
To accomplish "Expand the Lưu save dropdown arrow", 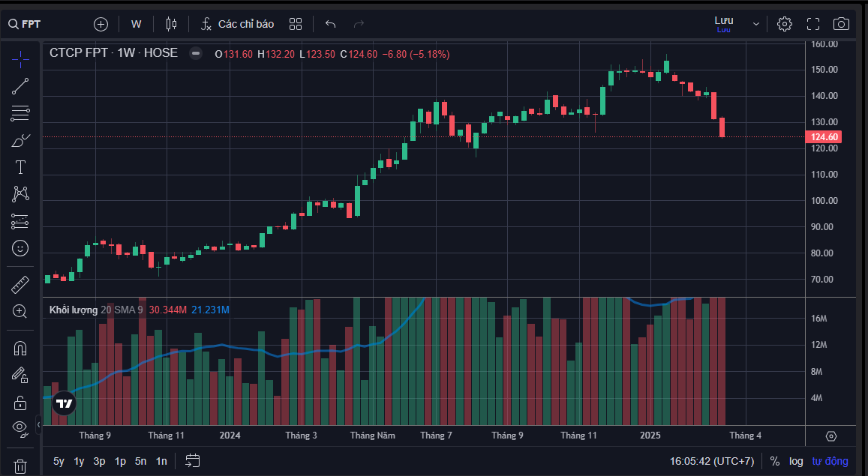I will [x=755, y=24].
